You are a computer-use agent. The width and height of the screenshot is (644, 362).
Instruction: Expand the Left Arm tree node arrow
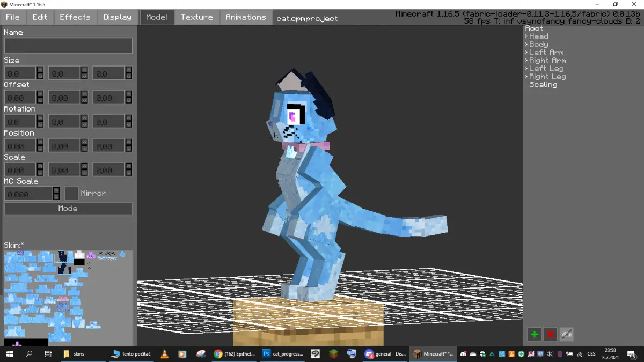click(x=526, y=53)
